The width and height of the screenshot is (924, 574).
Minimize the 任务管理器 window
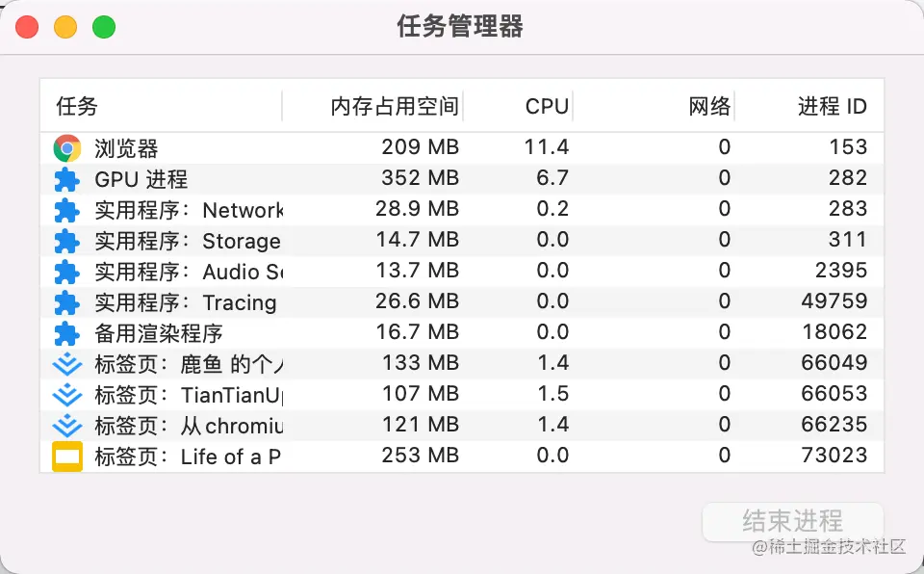(x=65, y=27)
